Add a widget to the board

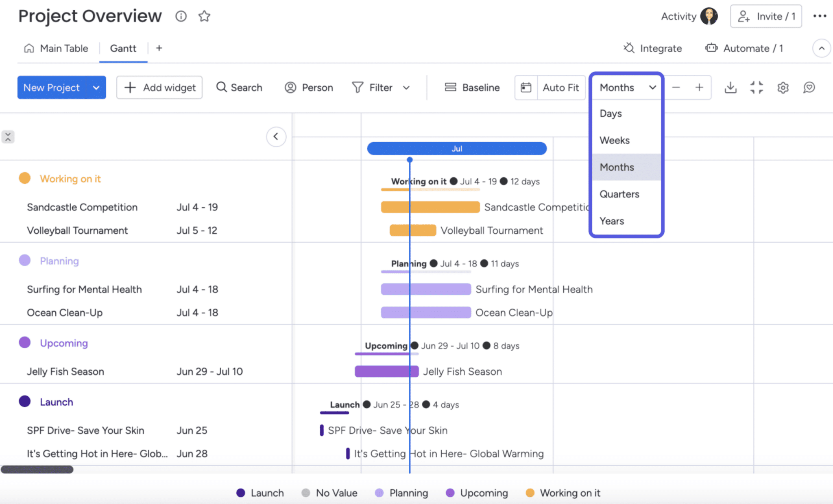[159, 87]
